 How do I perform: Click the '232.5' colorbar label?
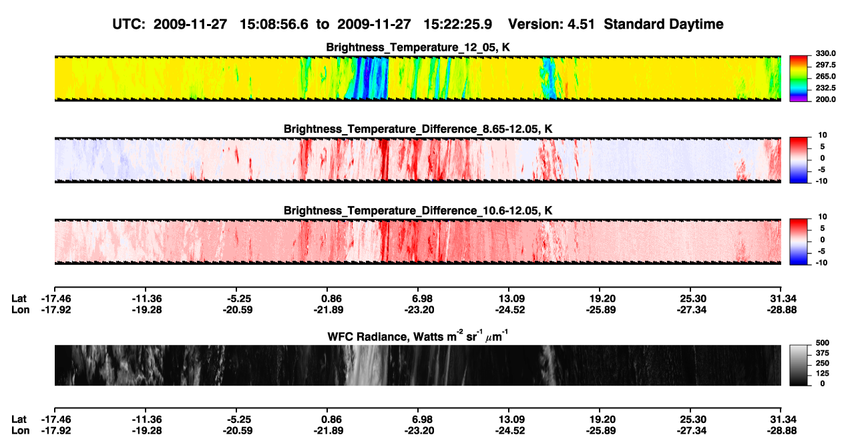click(825, 88)
